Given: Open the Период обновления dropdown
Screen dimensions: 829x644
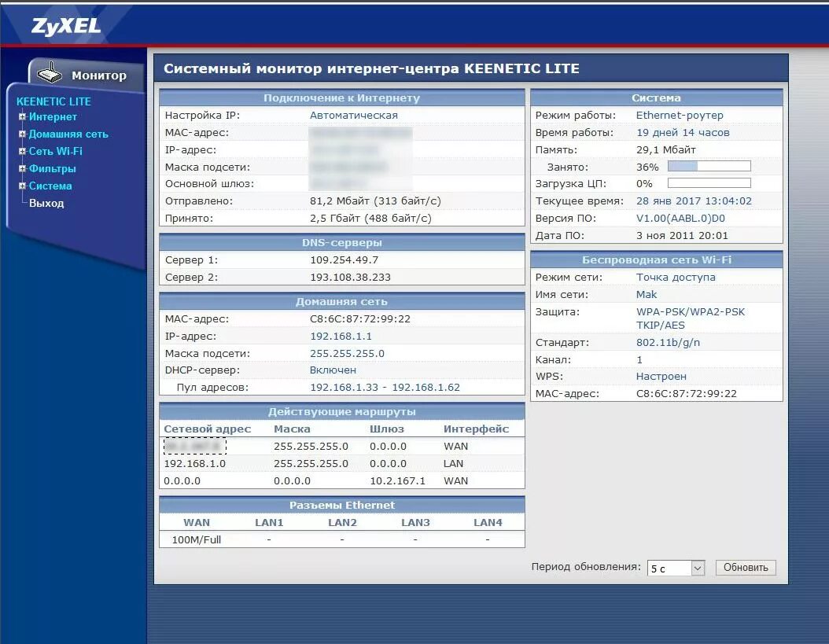Looking at the screenshot, I should 676,568.
